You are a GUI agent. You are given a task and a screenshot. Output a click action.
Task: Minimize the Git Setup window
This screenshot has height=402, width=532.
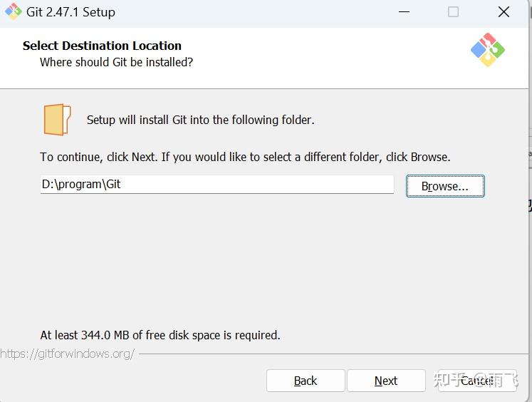pos(405,12)
